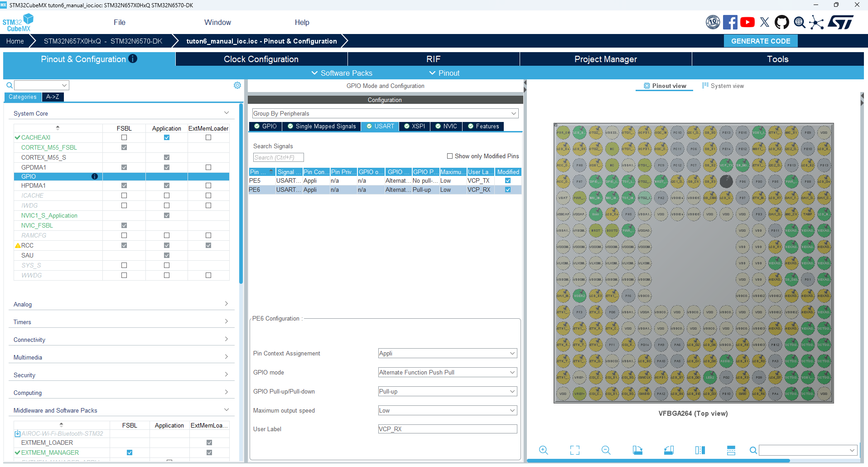Click into the Search Signals field

278,157
